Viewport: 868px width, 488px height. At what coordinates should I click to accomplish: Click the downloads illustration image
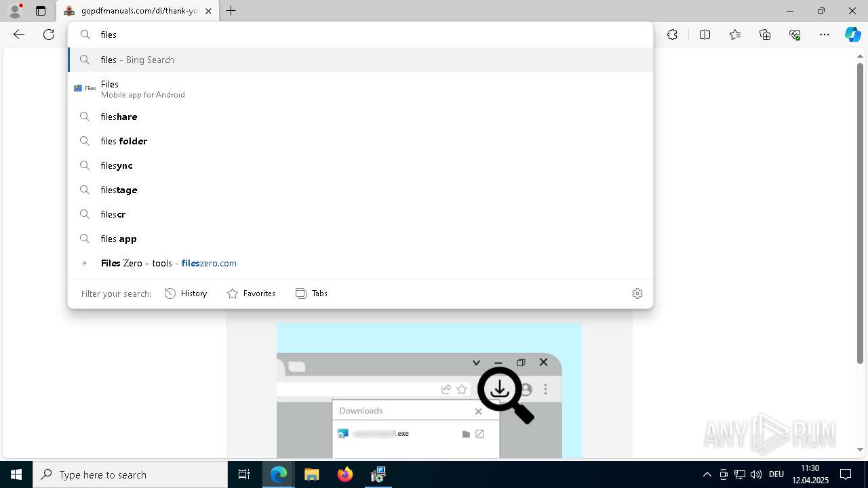429,391
